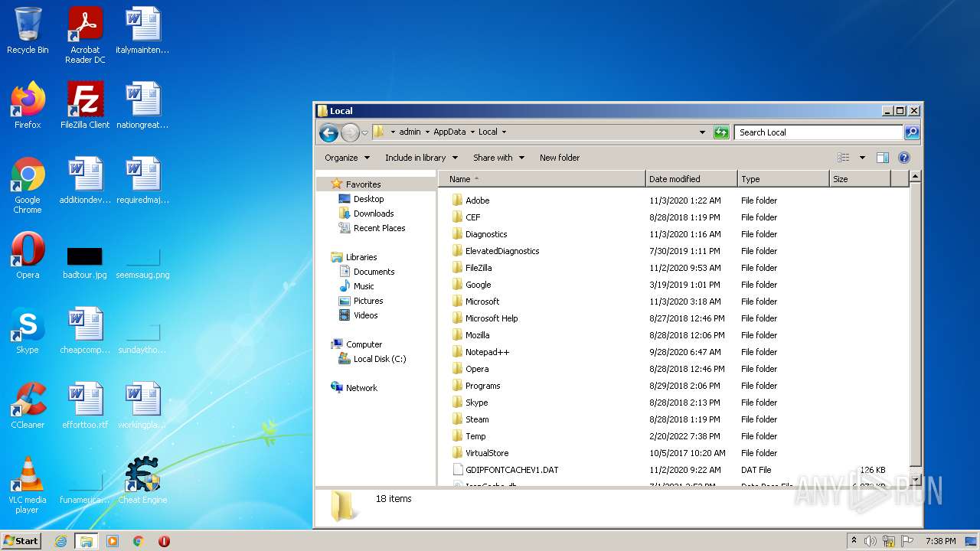
Task: Click the Explorer Help icon
Action: pyautogui.click(x=903, y=158)
